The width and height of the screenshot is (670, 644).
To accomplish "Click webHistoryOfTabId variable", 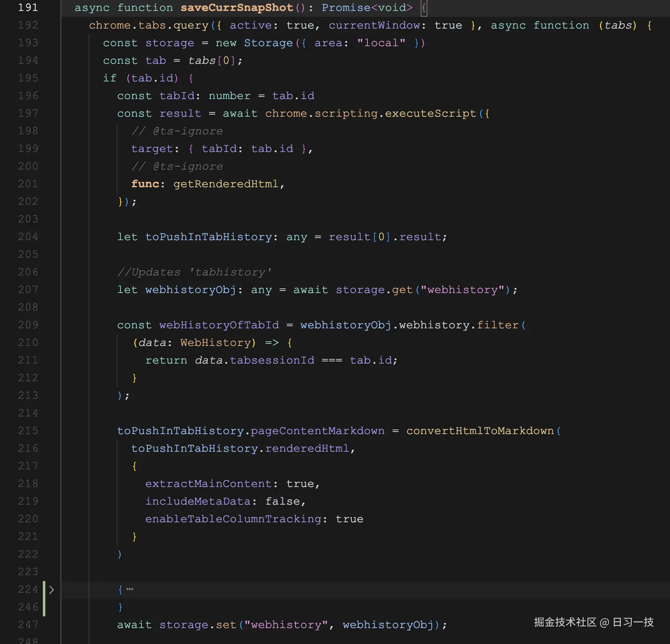I will (219, 325).
